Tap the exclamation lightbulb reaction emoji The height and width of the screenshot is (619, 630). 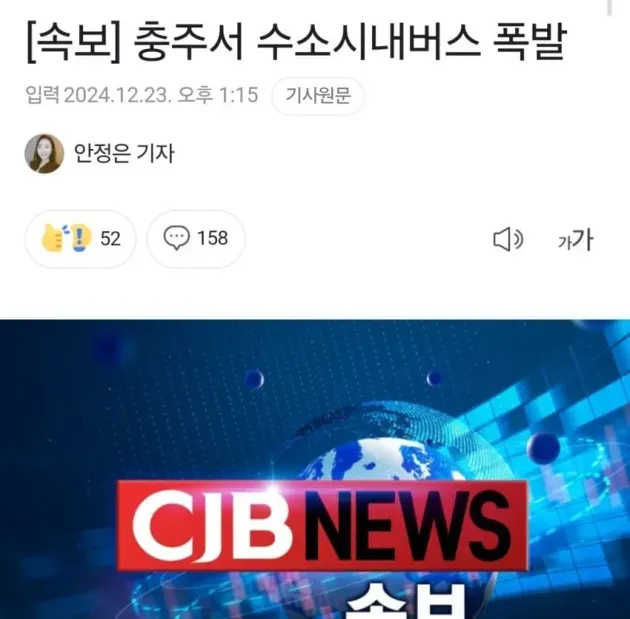point(80,238)
